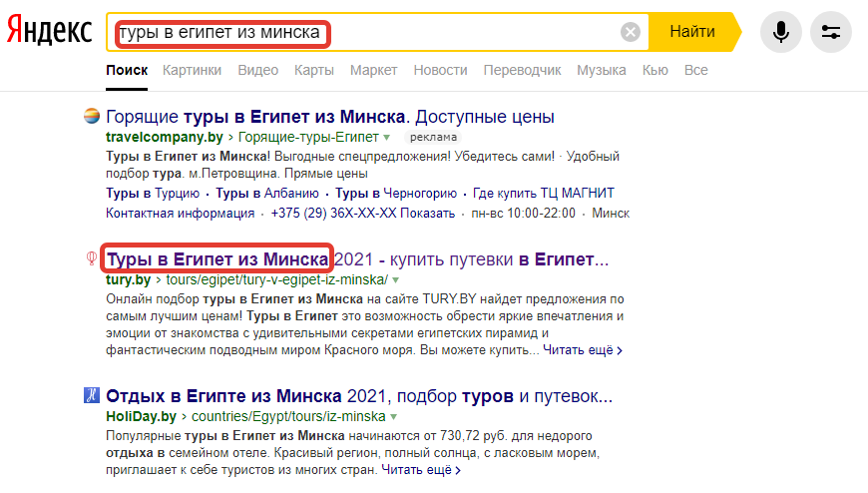
Task: Open the Туры в Черногорию sitelink
Action: pos(396,194)
